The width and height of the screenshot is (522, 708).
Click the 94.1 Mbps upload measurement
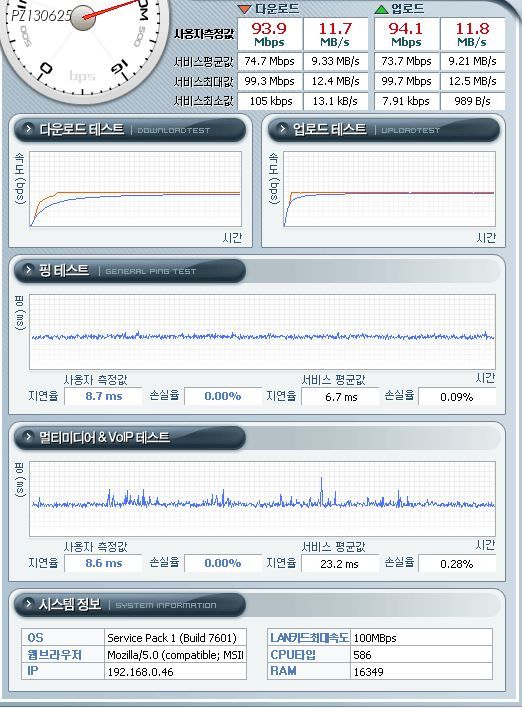tap(406, 34)
